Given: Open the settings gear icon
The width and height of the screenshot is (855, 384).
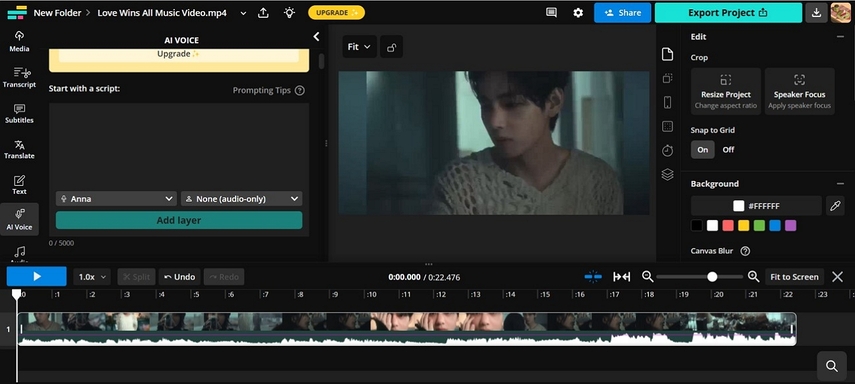Looking at the screenshot, I should coord(578,13).
